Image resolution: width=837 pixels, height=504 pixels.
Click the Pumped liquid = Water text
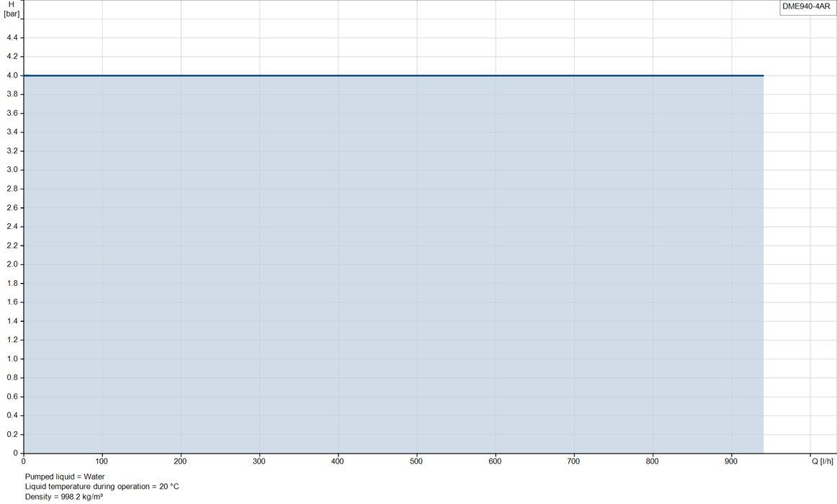pyautogui.click(x=65, y=477)
